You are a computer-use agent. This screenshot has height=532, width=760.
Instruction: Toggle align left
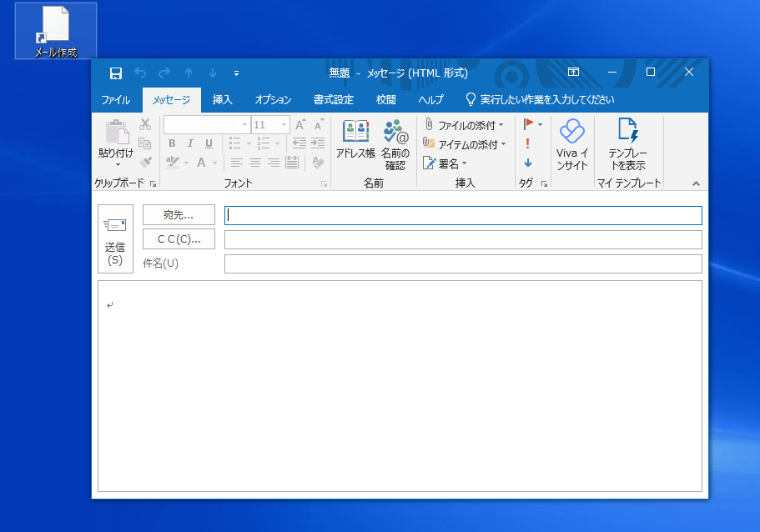[x=237, y=163]
